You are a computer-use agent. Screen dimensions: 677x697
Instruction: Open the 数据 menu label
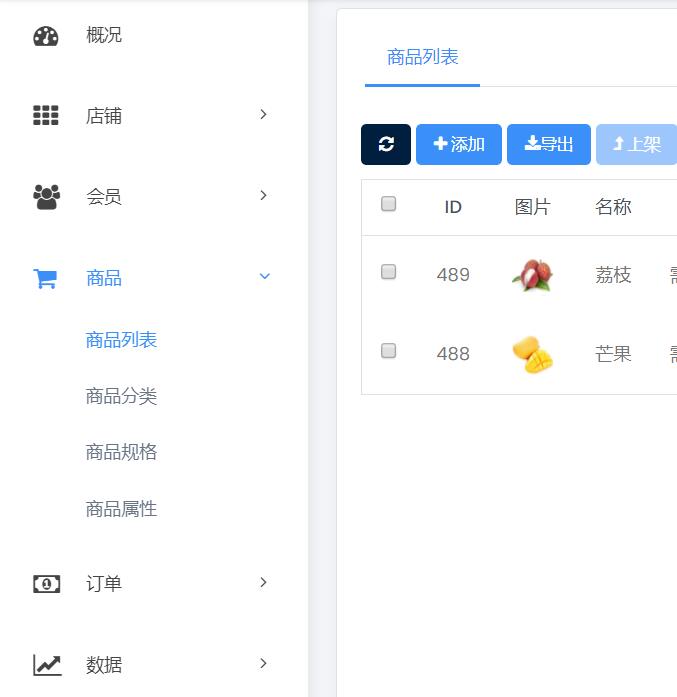(104, 665)
